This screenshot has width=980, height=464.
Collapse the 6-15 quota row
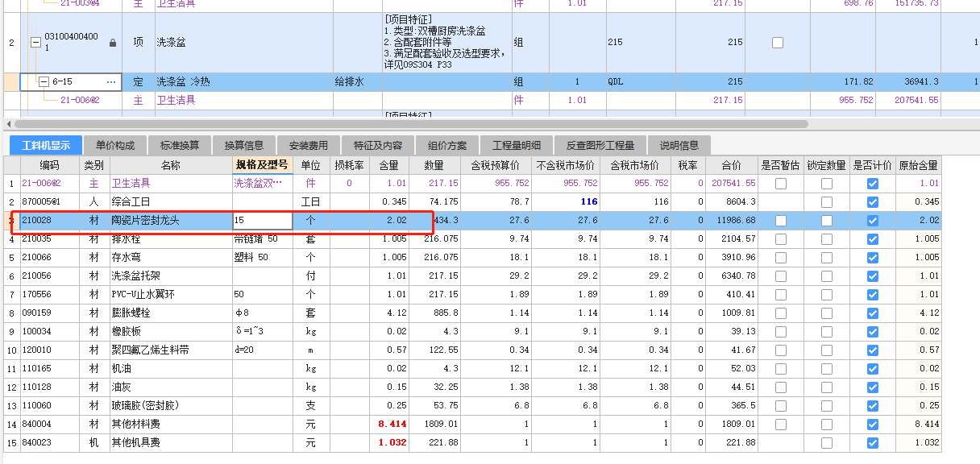44,82
